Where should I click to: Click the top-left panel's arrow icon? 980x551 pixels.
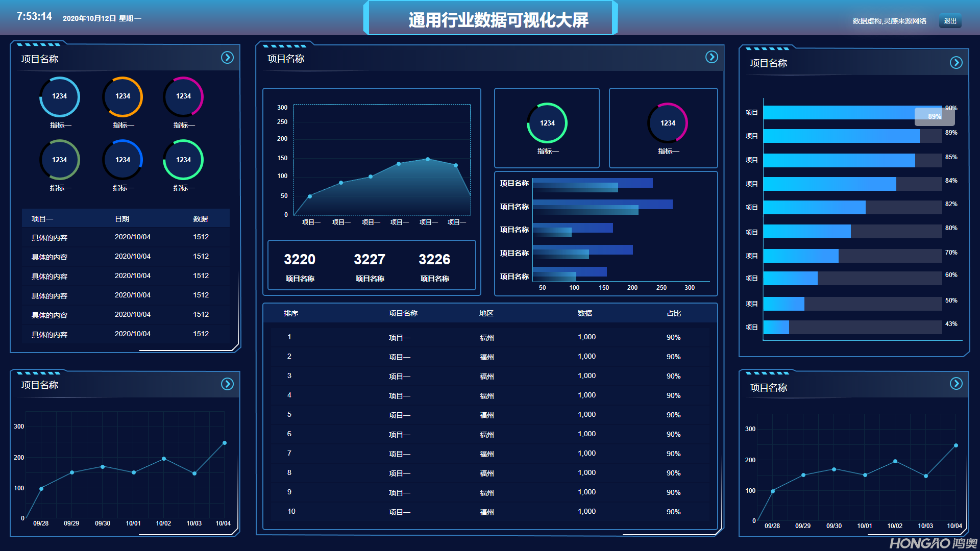point(227,58)
